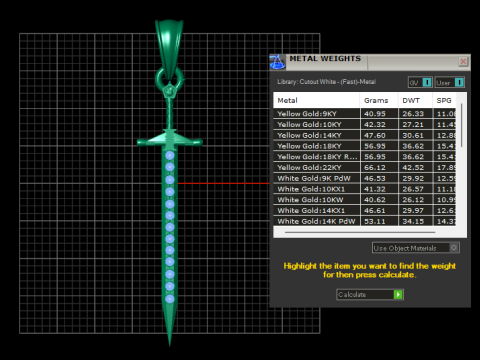Toggle the User library switch
The height and width of the screenshot is (360, 480).
coord(449,82)
